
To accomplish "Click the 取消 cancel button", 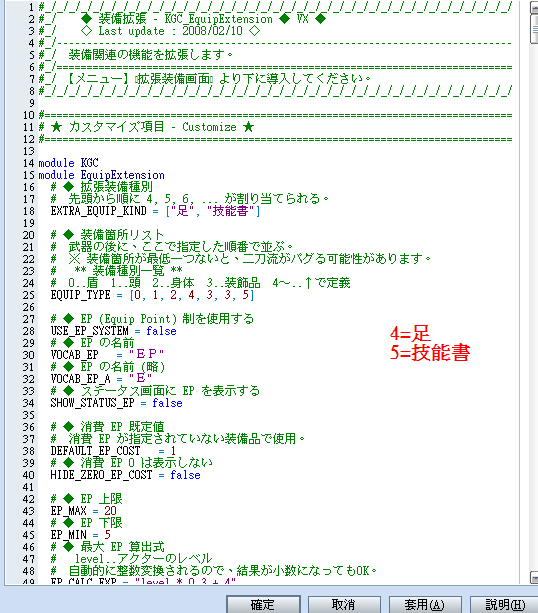I will [x=344, y=604].
